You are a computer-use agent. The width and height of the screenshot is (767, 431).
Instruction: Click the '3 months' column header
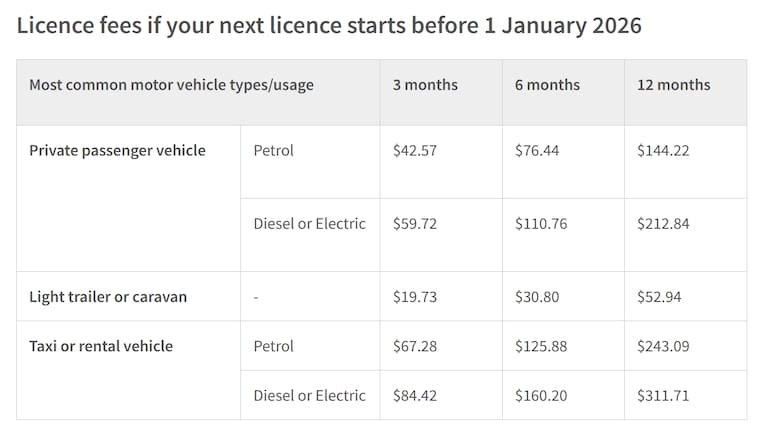[x=425, y=85]
